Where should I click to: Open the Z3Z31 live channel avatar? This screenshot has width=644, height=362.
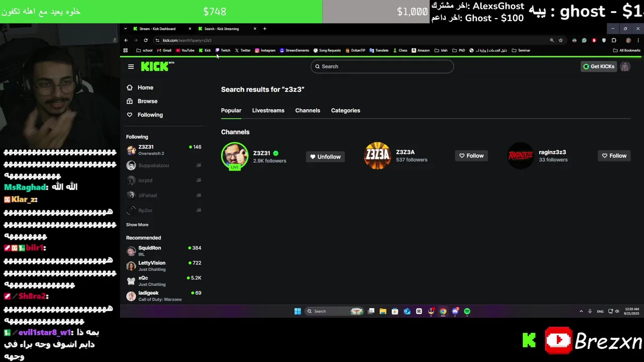coord(234,156)
